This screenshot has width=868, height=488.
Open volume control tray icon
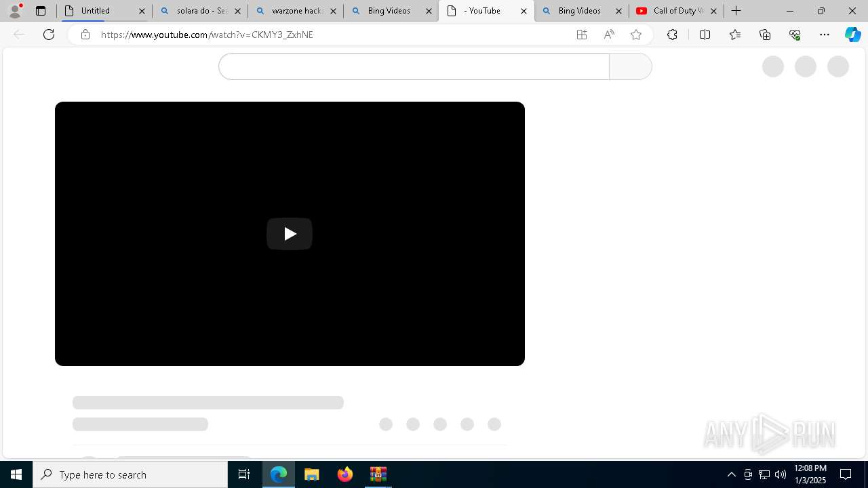(781, 474)
